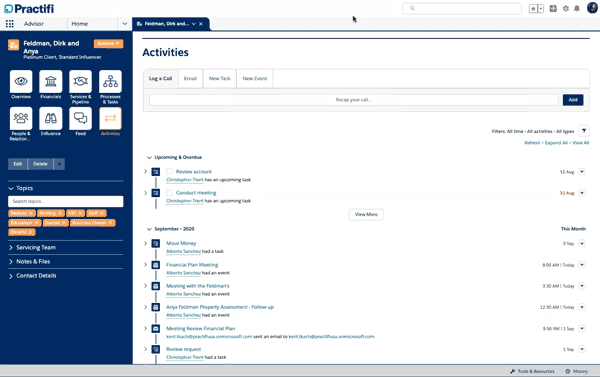Click the Edit button
The width and height of the screenshot is (600, 377).
click(x=18, y=164)
